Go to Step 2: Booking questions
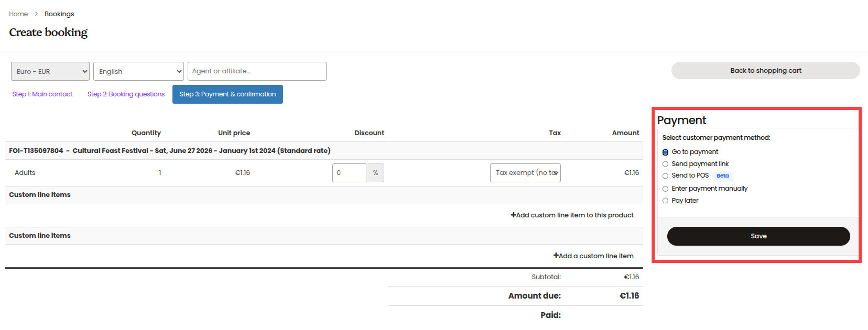This screenshot has height=330, width=868. [126, 94]
